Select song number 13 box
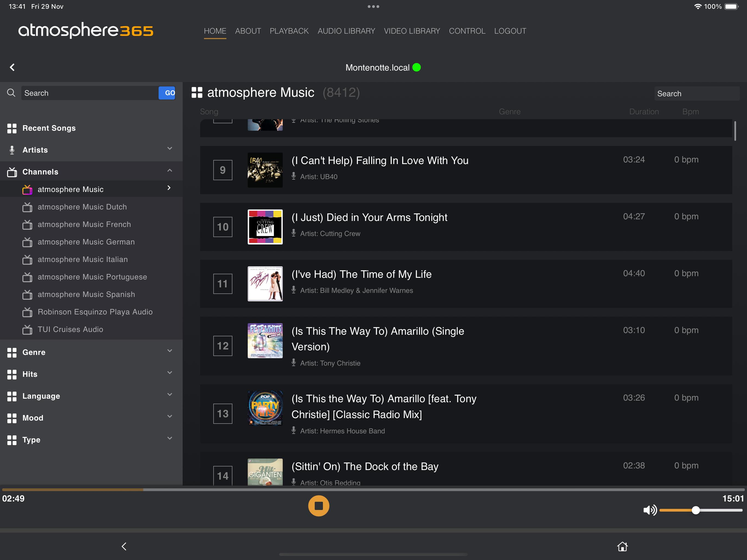 coord(223,414)
